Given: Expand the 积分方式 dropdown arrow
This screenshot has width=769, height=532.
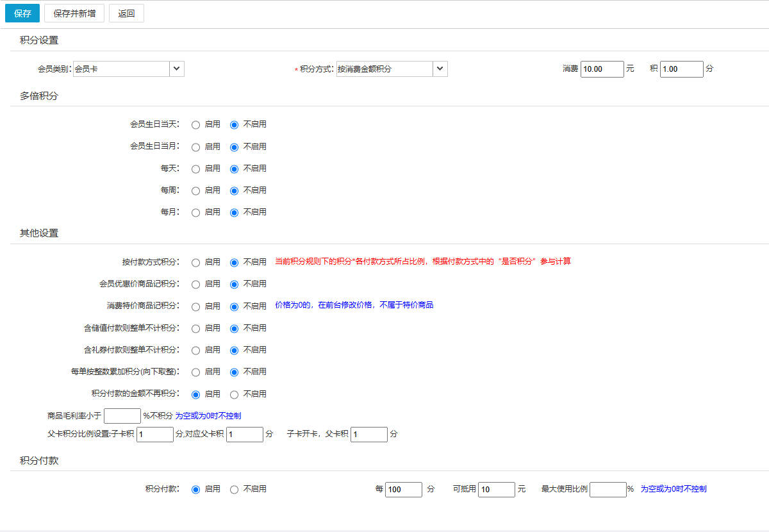Looking at the screenshot, I should tap(440, 69).
